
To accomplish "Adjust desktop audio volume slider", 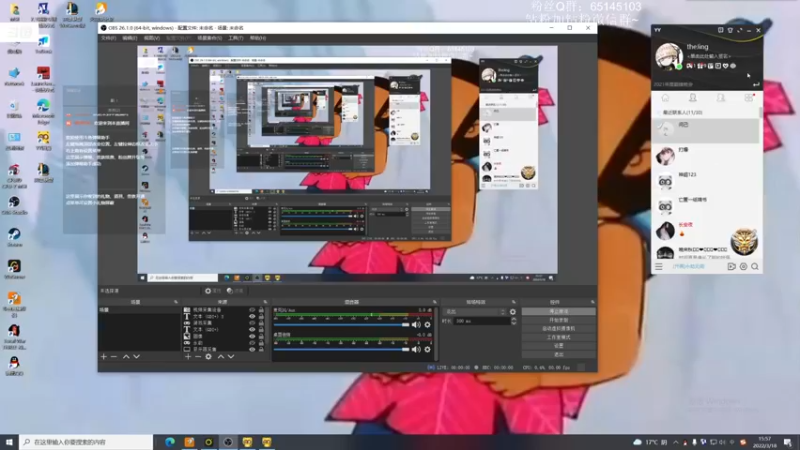I will pos(342,349).
